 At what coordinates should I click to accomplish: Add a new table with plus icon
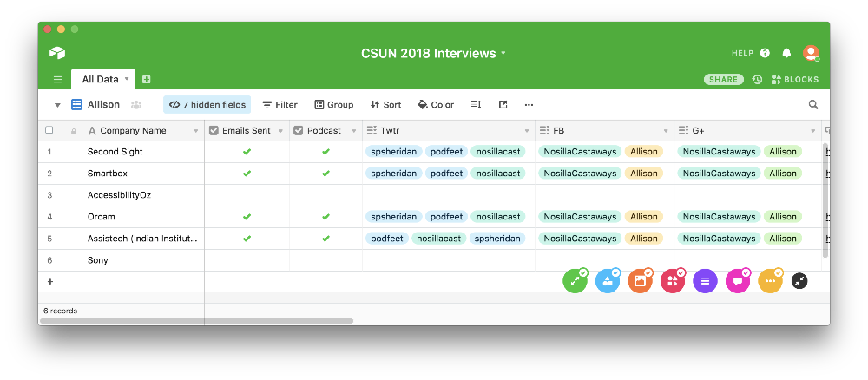click(146, 79)
